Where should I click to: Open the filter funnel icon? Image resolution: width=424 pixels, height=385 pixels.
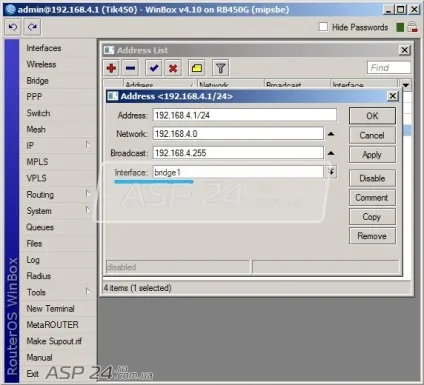coord(221,68)
